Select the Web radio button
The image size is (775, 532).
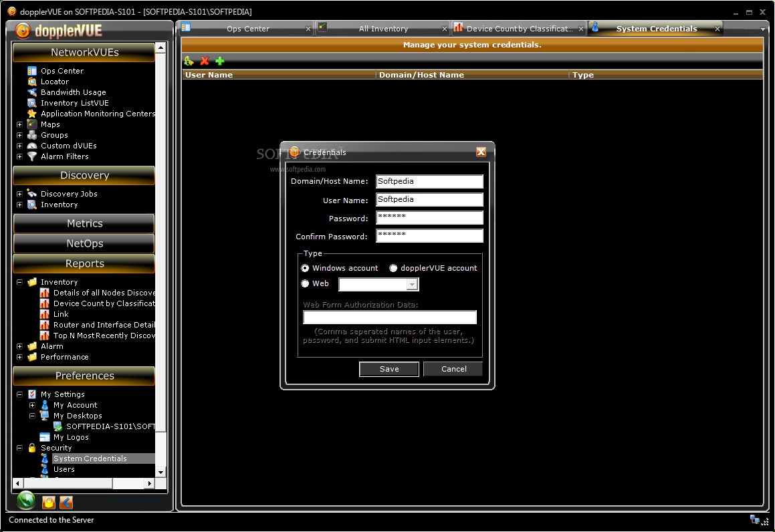305,283
